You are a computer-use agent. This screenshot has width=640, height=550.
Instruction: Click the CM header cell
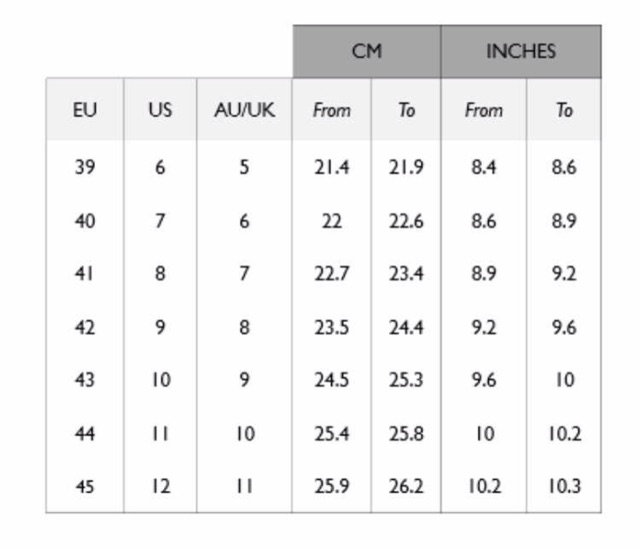(366, 52)
